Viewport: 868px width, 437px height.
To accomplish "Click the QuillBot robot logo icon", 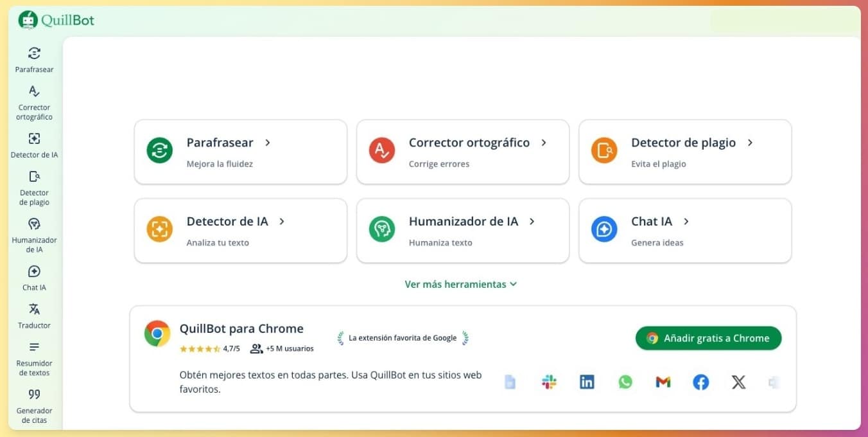I will (28, 20).
